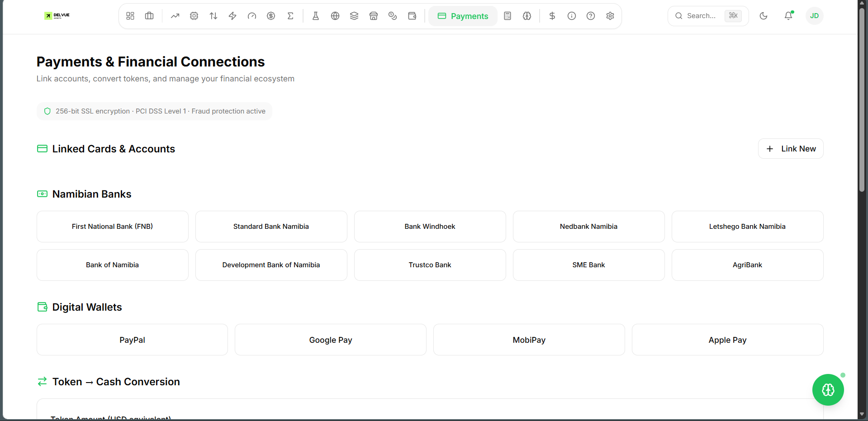Open the up-down arrows trade icon
The image size is (868, 421).
213,16
